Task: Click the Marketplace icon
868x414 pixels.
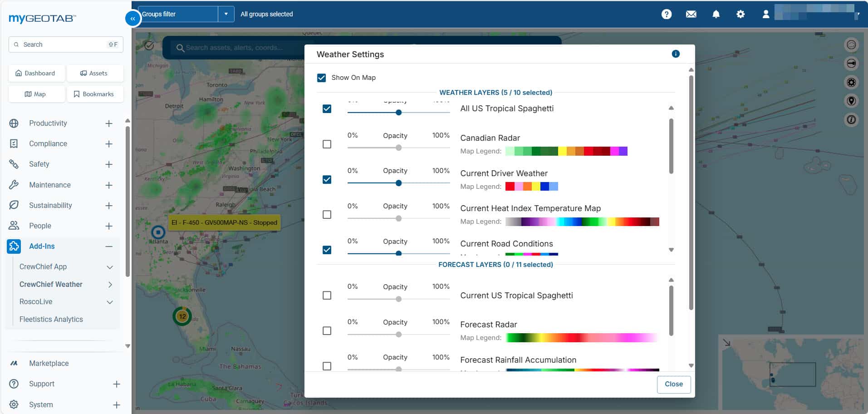Action: [14, 363]
